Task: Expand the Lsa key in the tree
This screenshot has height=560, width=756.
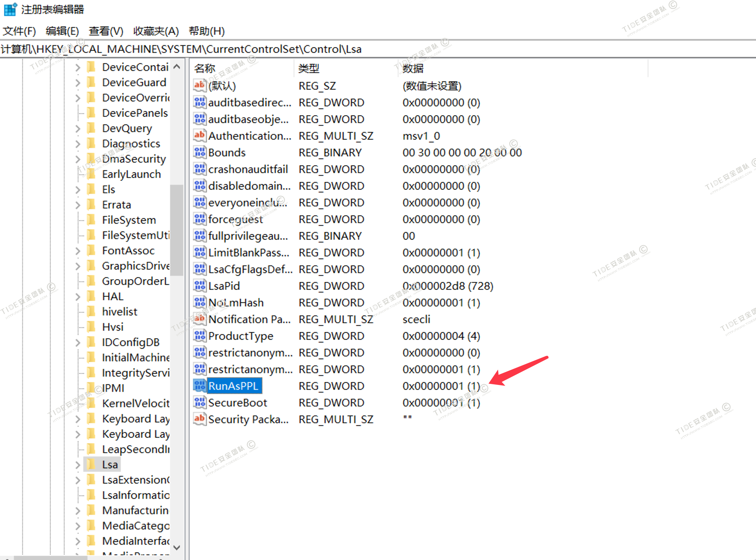Action: 78,465
